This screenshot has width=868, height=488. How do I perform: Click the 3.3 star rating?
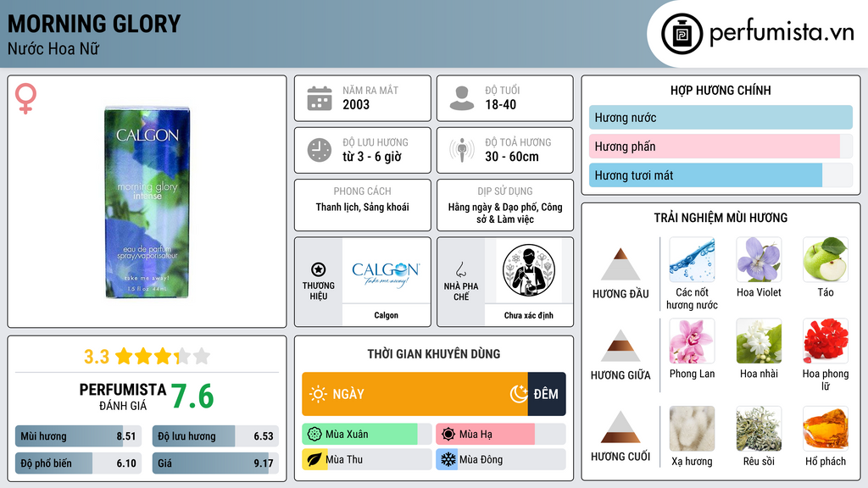[147, 357]
